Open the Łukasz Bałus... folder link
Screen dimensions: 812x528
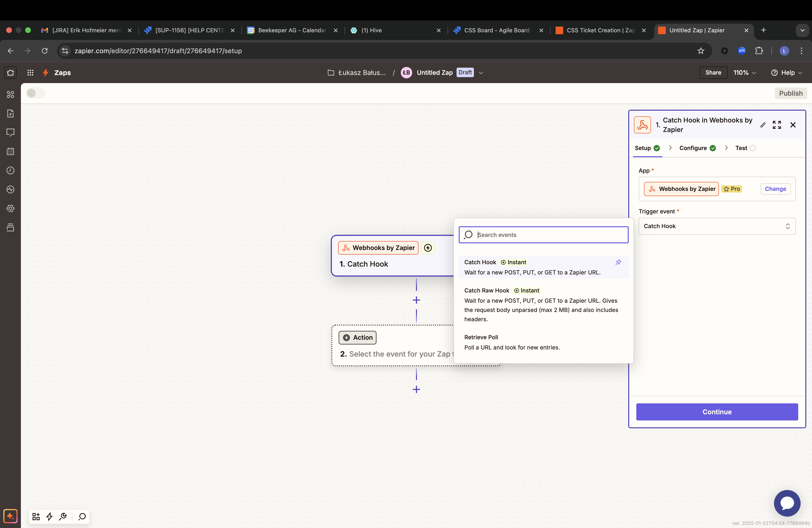coord(357,73)
